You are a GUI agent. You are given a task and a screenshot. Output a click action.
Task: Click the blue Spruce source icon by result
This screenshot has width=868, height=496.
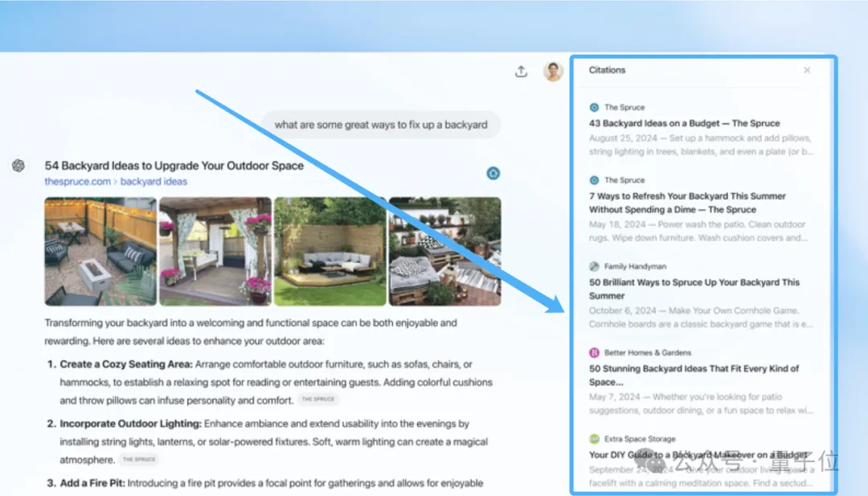493,174
